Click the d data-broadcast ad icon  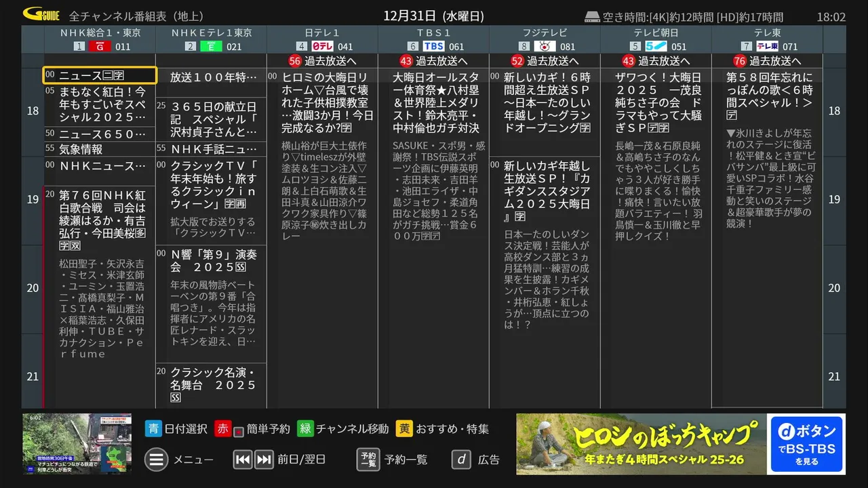click(461, 460)
